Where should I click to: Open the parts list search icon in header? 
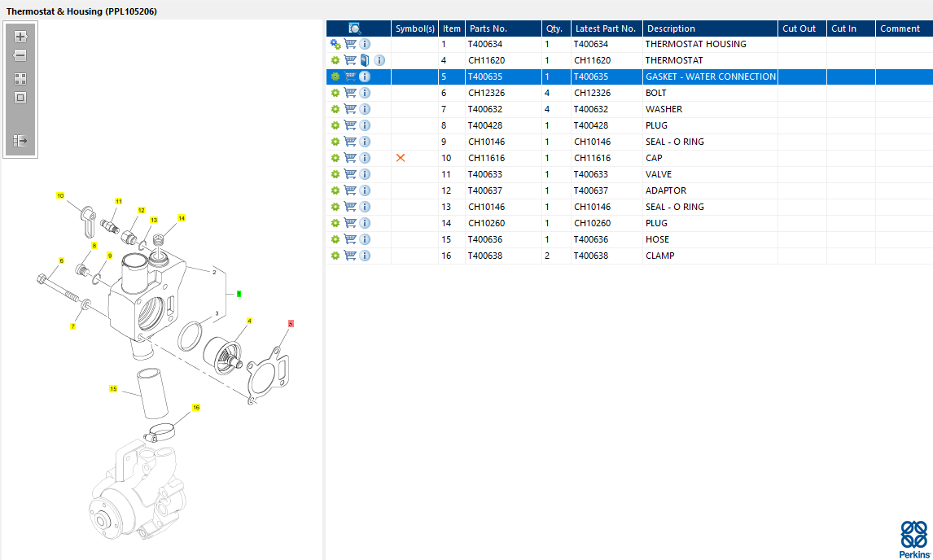point(355,28)
